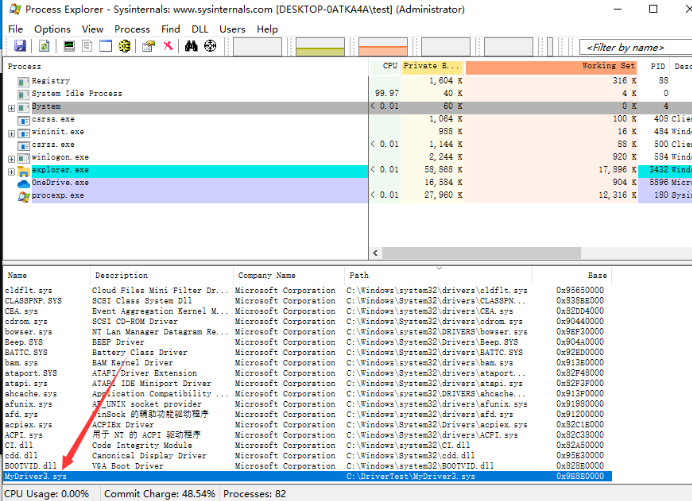Expand the wininit.exe tree node
The width and height of the screenshot is (692, 501).
[x=11, y=133]
